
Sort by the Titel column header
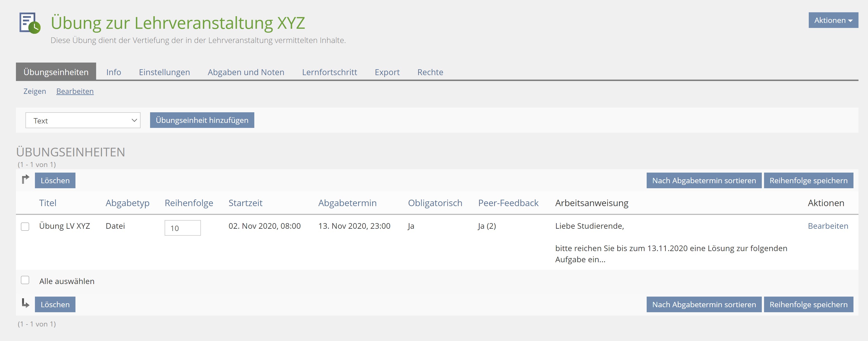tap(48, 203)
